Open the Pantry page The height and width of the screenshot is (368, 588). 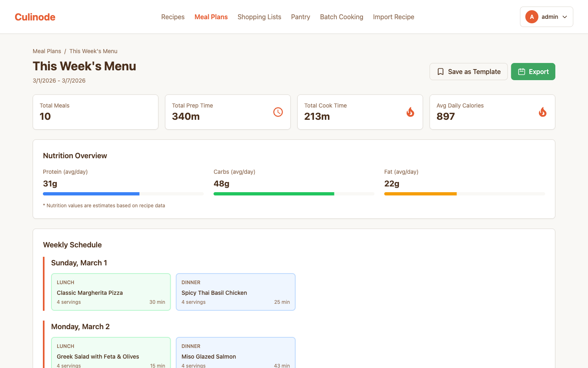point(301,17)
